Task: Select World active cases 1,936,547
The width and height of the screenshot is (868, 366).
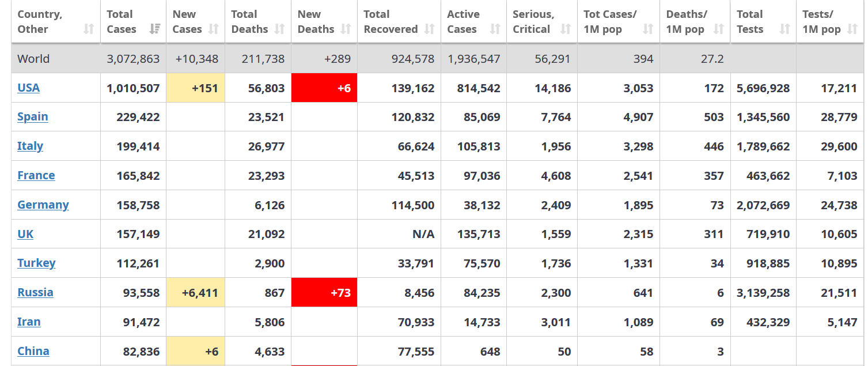Action: point(474,59)
